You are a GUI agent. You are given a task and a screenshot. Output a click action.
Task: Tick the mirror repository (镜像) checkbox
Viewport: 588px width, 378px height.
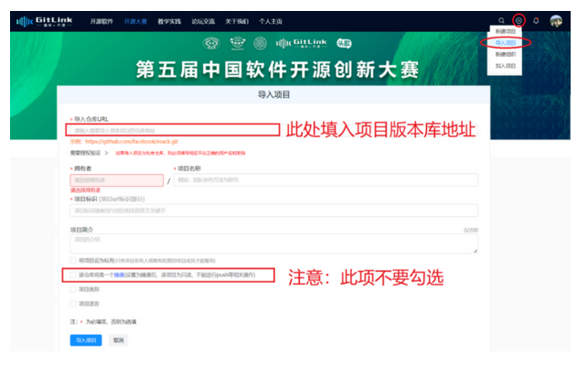pos(73,275)
